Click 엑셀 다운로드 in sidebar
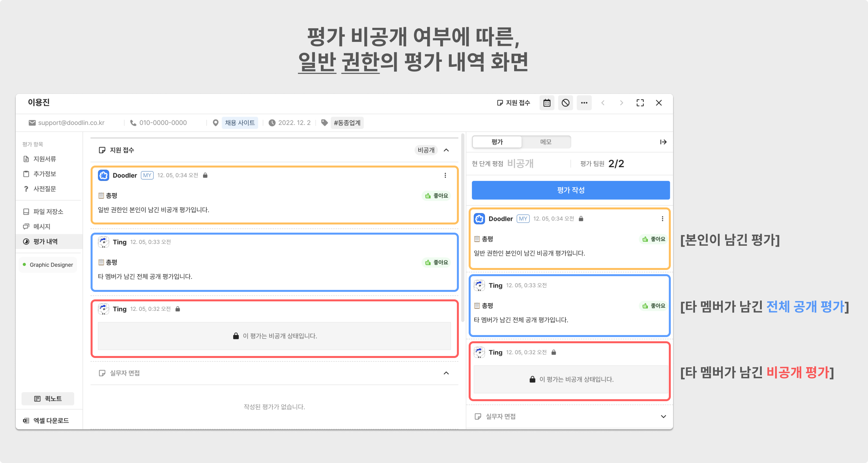The width and height of the screenshot is (868, 463). [x=46, y=420]
